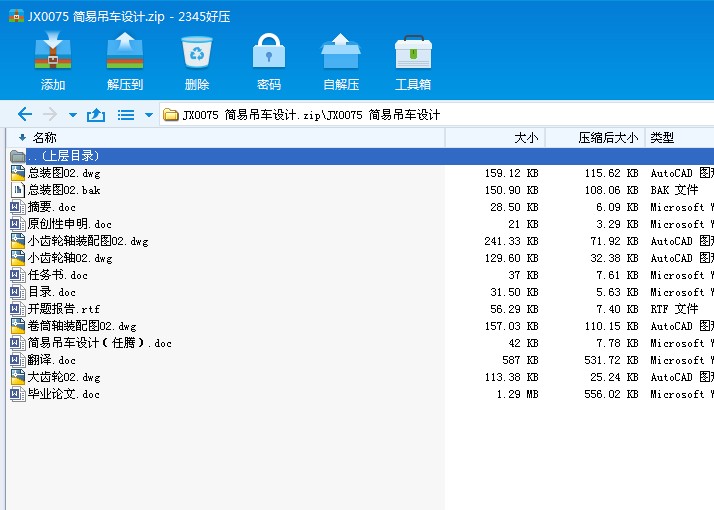Image resolution: width=714 pixels, height=510 pixels.
Task: Select file 总装图02.dwg
Action: point(64,173)
